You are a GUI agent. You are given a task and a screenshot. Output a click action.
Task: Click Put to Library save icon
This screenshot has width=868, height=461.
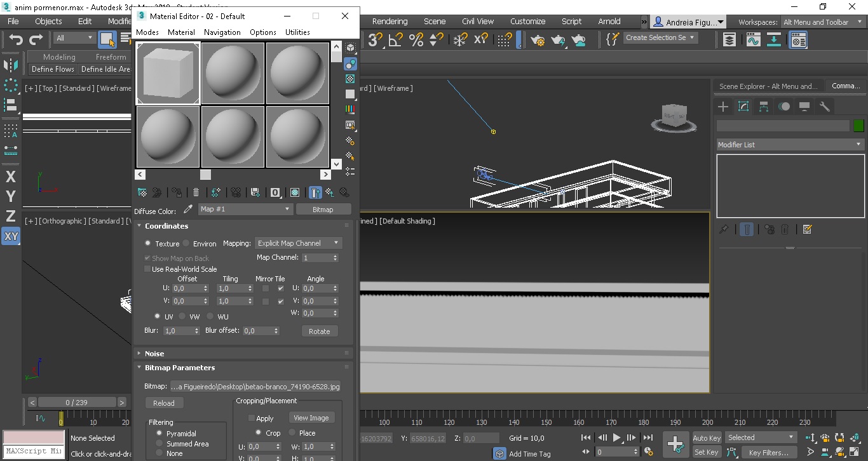tap(255, 192)
